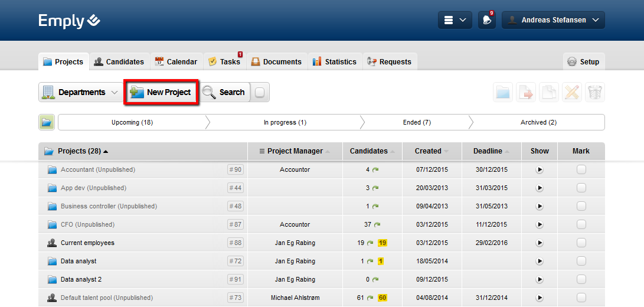Tick the checkbox for Data analyst row

[x=581, y=262]
